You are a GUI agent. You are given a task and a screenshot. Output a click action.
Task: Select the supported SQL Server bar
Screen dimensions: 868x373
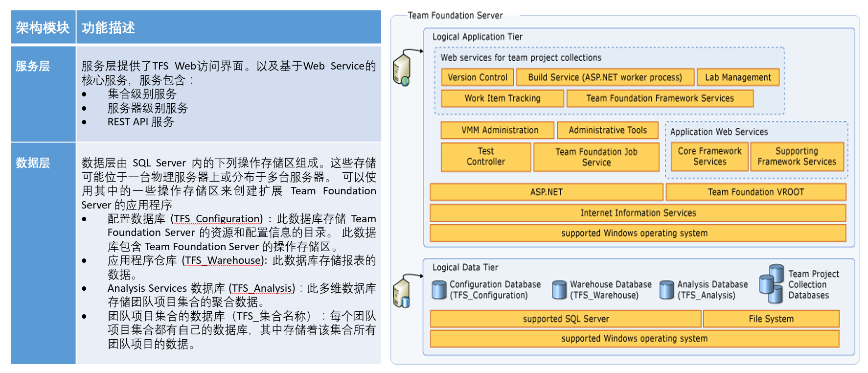566,319
